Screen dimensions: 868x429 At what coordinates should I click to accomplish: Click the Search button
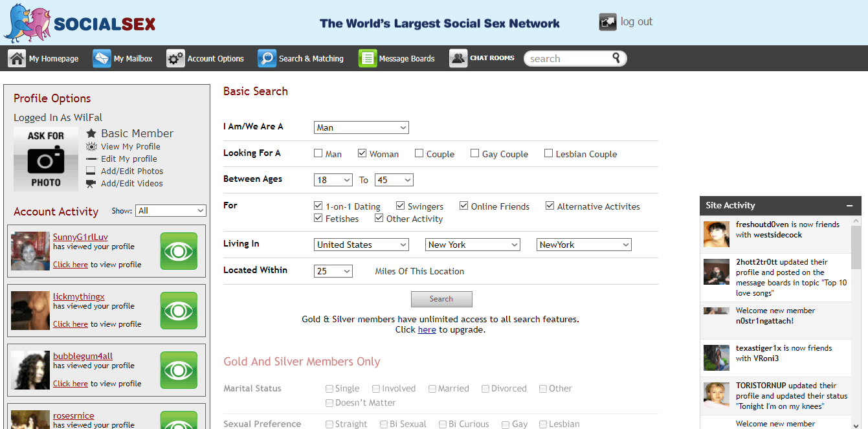[x=441, y=299]
